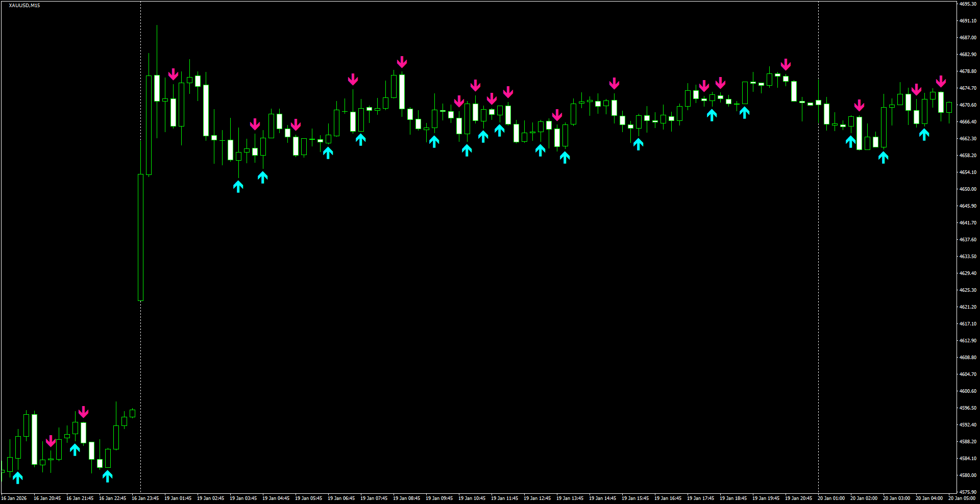Click the 4670.60 price scale label
Image resolution: width=980 pixels, height=504 pixels.
[968, 105]
